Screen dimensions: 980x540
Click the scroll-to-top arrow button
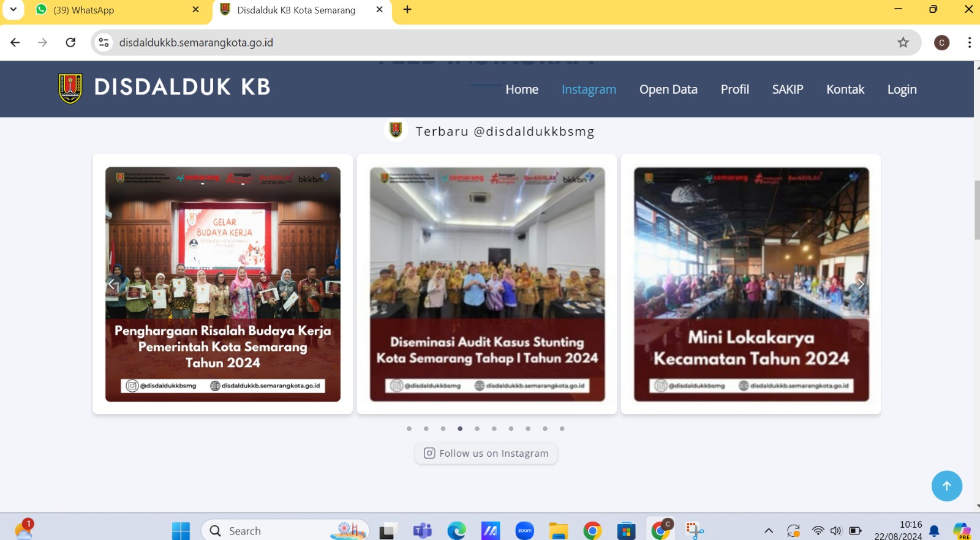pos(946,486)
